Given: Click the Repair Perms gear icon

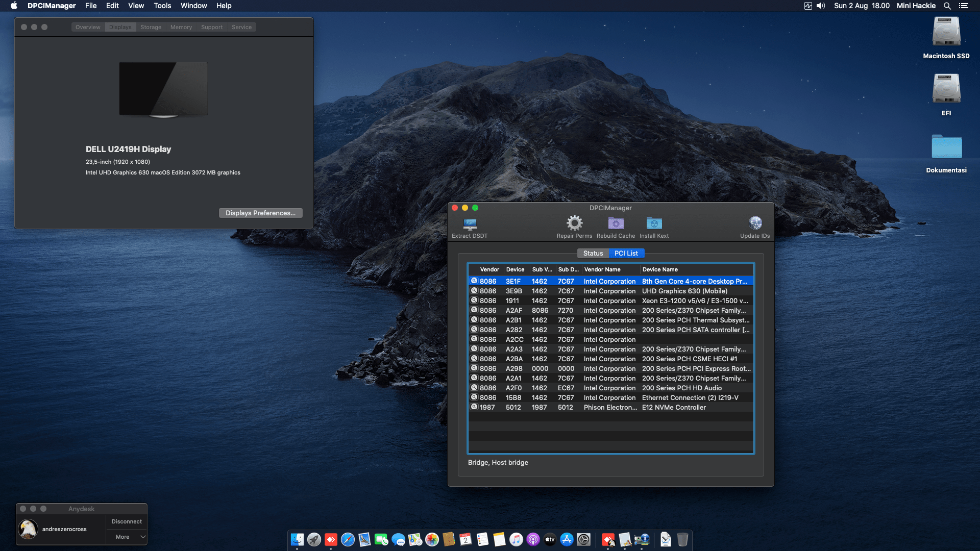Looking at the screenshot, I should click(574, 223).
